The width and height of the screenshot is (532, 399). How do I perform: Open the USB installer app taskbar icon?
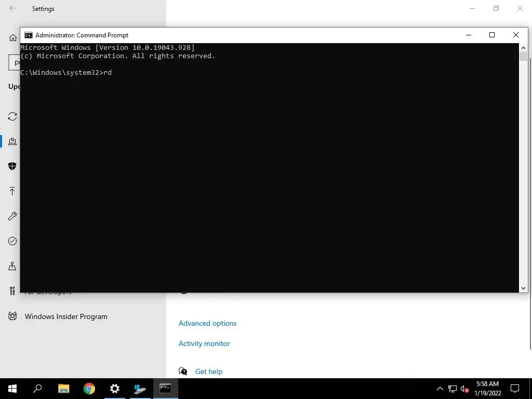(x=140, y=389)
